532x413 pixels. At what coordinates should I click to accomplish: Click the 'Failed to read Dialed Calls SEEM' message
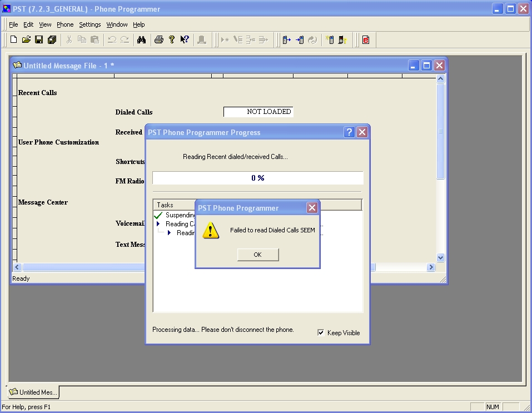[x=272, y=230]
